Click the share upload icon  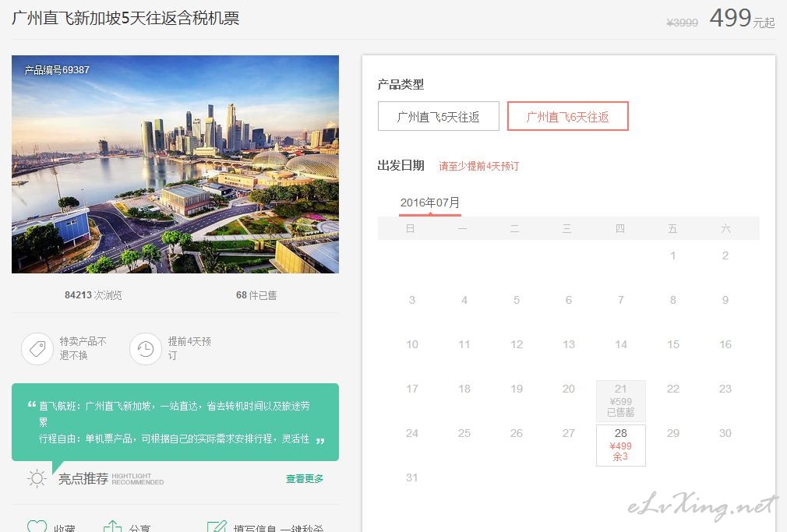click(x=112, y=526)
